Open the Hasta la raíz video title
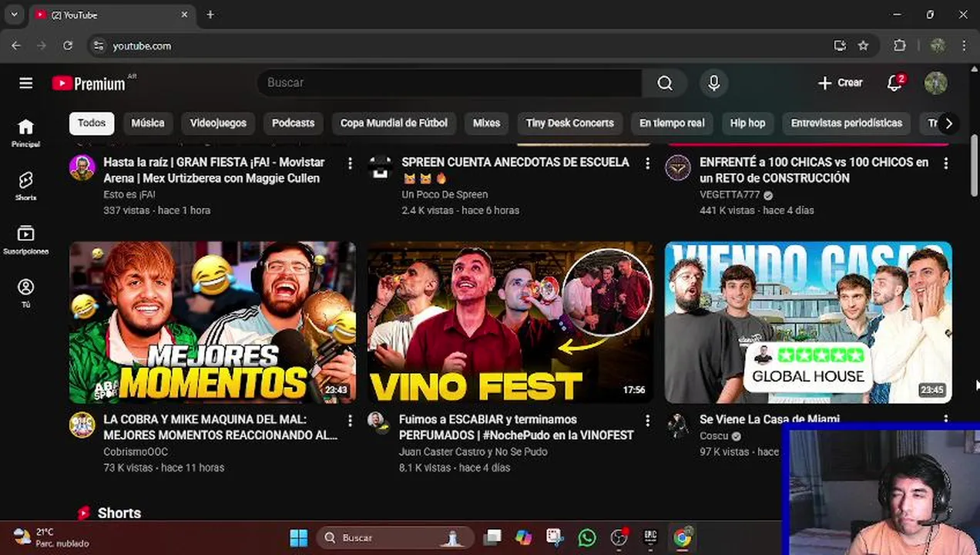The width and height of the screenshot is (980, 555). (x=214, y=170)
